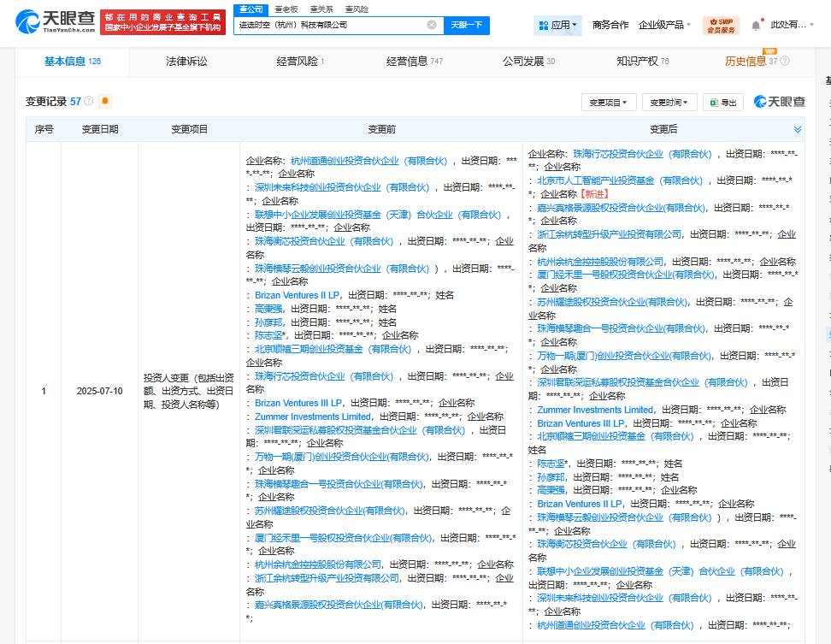Click the orange alert icon beside 变更记录

point(105,101)
